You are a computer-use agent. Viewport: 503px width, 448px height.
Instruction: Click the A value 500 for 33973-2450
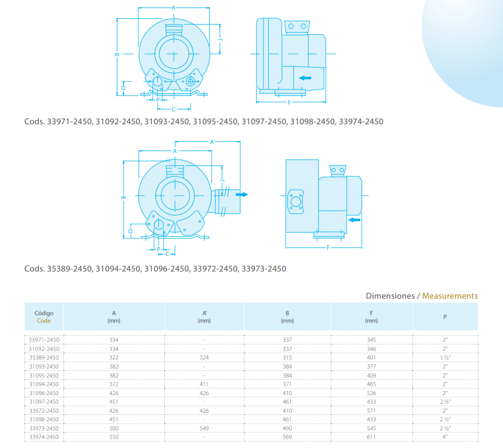(114, 428)
